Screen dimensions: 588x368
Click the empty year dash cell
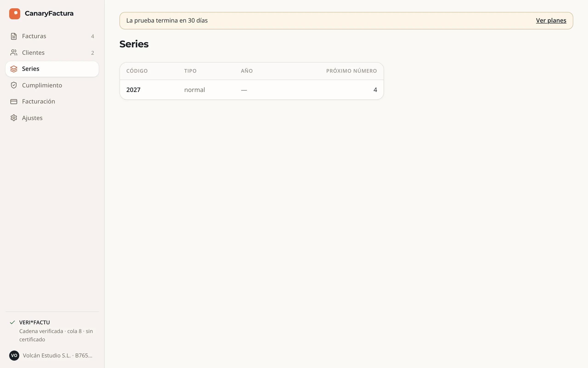click(x=244, y=90)
